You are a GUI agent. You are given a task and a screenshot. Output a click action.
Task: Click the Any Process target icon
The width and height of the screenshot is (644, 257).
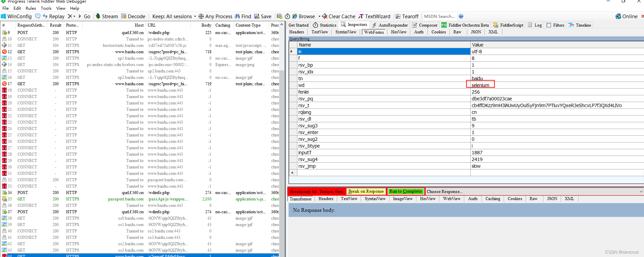coord(201,16)
